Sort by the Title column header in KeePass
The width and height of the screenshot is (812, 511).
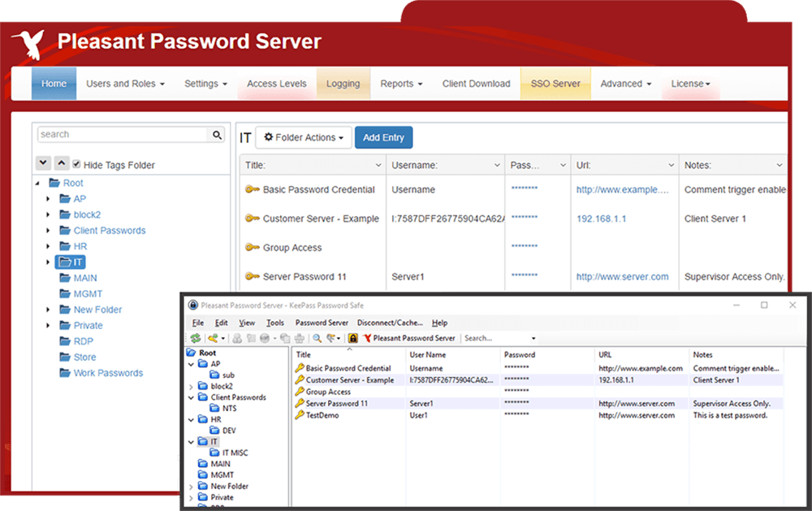(x=348, y=355)
